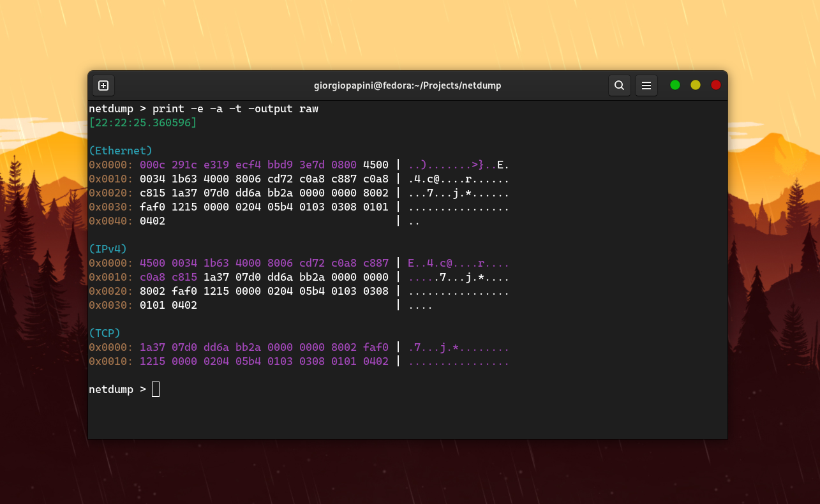Image resolution: width=820 pixels, height=504 pixels.
Task: Open a new terminal tab
Action: pyautogui.click(x=103, y=85)
